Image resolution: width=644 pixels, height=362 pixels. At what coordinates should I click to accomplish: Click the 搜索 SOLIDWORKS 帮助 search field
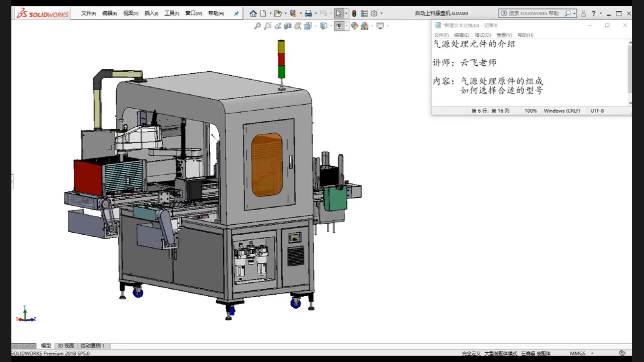point(533,13)
